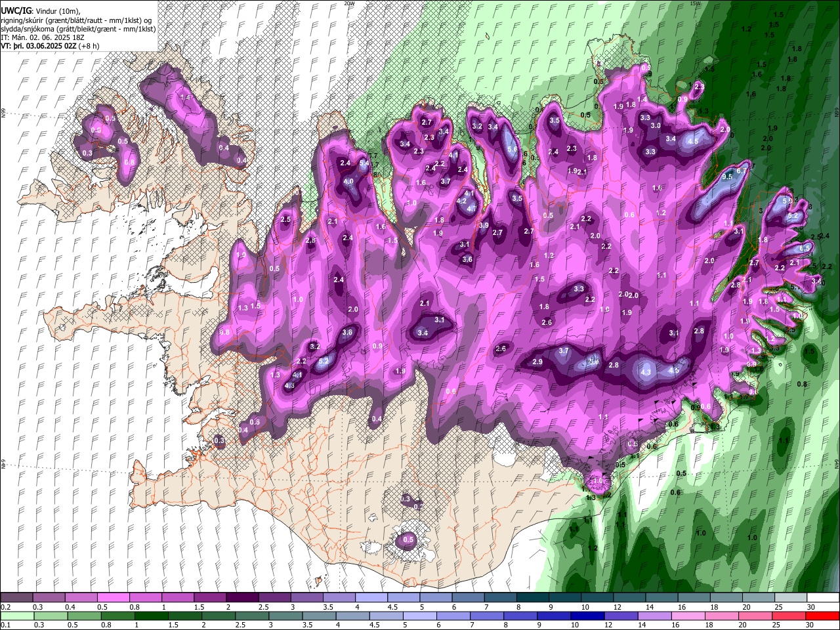Pick the dark green 1–1.5 rain legend swatch
The height and width of the screenshot is (630, 840).
pyautogui.click(x=150, y=616)
